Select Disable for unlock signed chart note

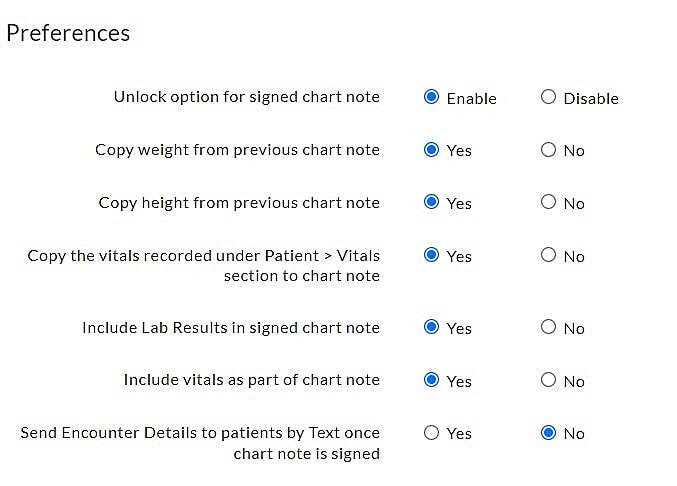[x=548, y=98]
